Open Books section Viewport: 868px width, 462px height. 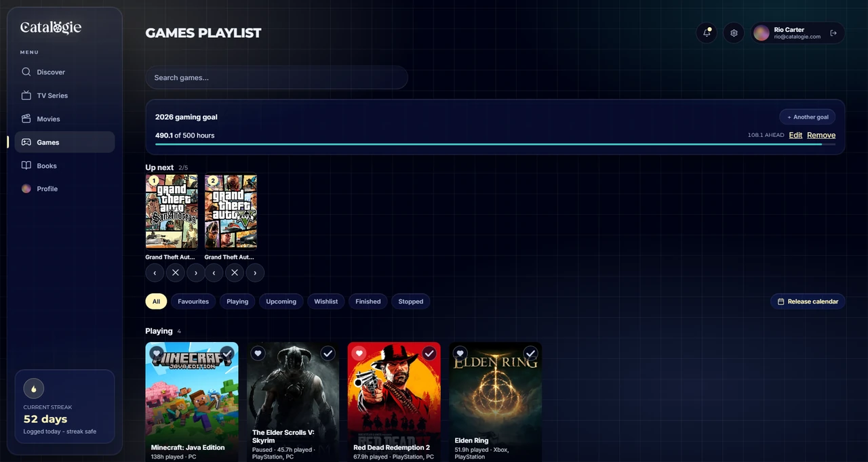click(x=64, y=165)
